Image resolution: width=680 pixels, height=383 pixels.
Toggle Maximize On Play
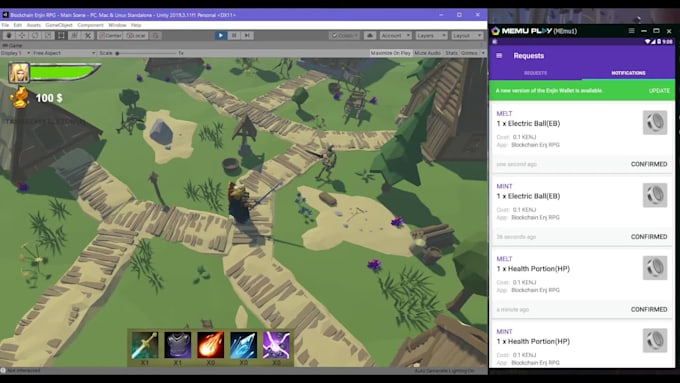coord(390,53)
